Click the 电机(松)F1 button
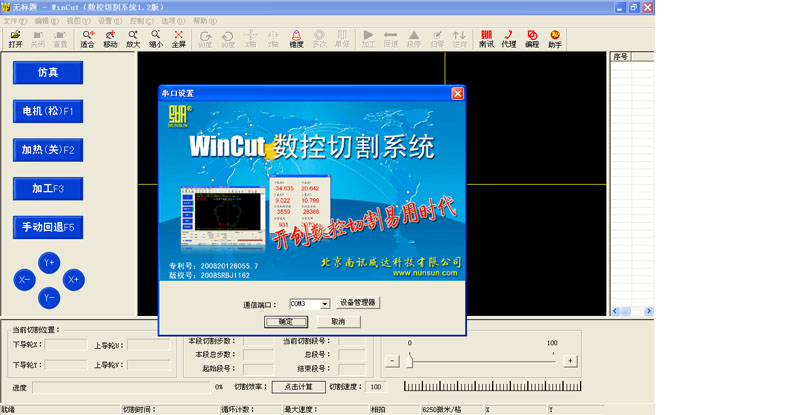Screen dimensions: 800x415 48,111
